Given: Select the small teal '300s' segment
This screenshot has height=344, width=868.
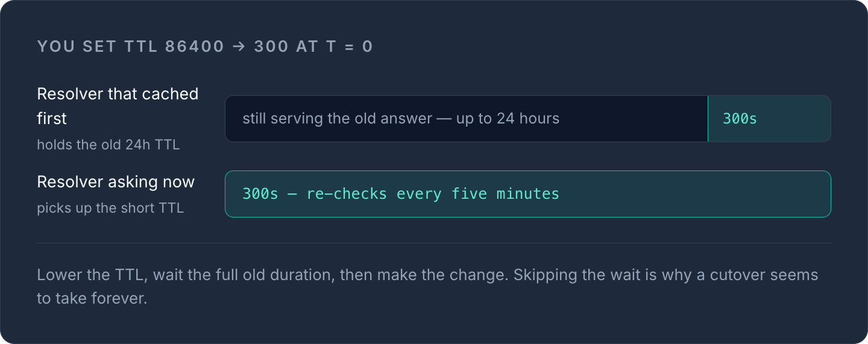Looking at the screenshot, I should (770, 119).
